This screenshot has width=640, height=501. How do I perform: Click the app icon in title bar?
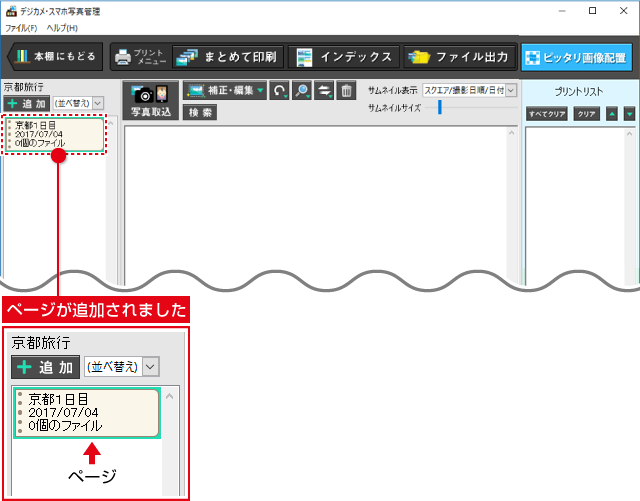[11, 11]
